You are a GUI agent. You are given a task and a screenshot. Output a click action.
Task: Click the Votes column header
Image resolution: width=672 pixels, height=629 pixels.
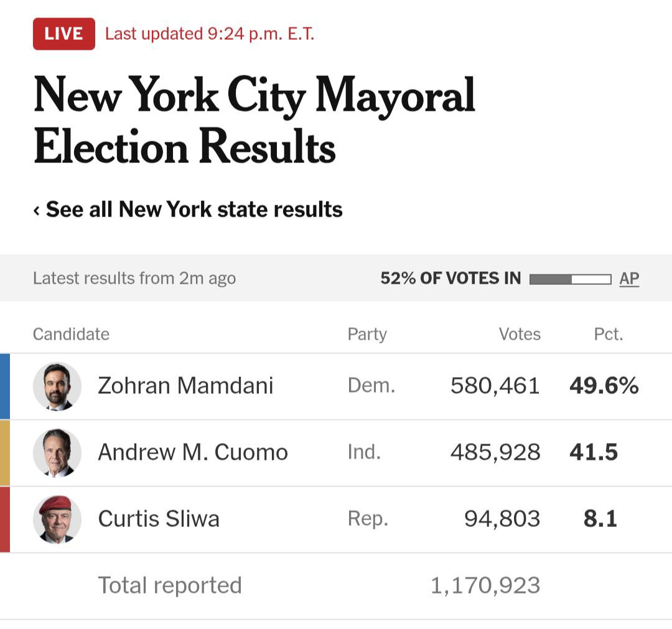(520, 334)
